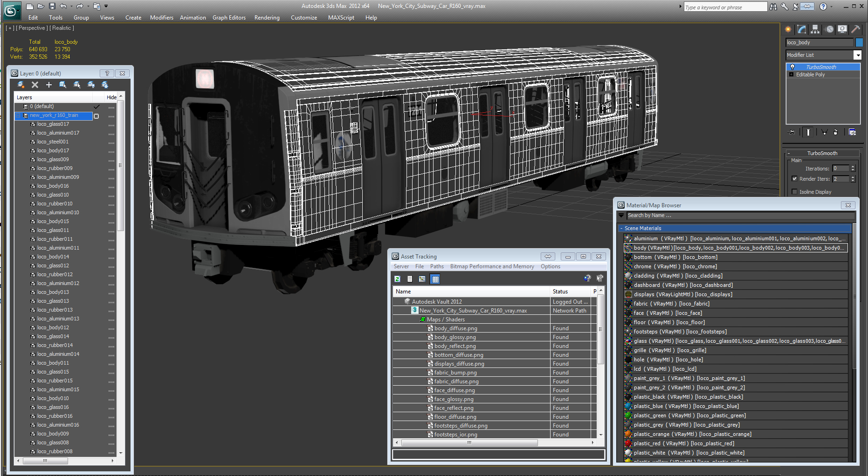Click Hide/Unhide All Layers icon

(91, 85)
